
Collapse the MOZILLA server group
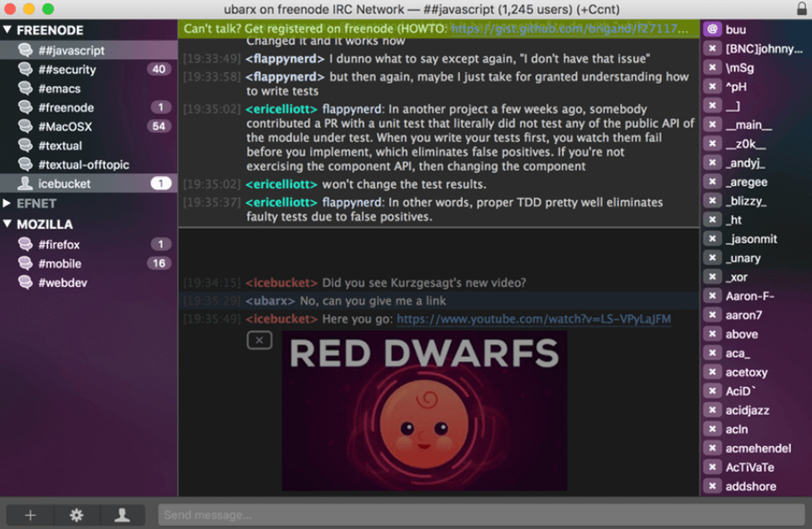tap(7, 224)
